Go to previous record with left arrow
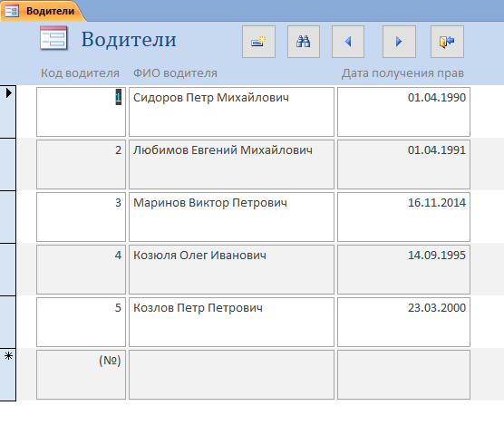 (348, 42)
